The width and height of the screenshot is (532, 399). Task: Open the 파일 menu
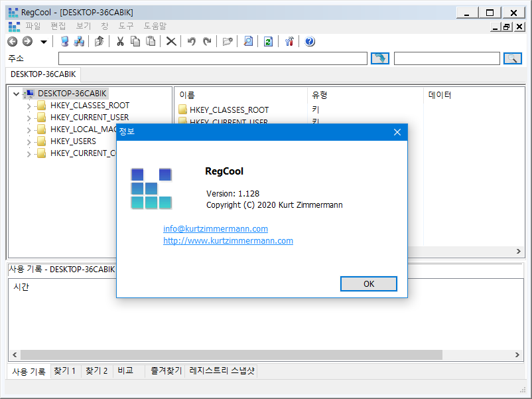[x=33, y=26]
